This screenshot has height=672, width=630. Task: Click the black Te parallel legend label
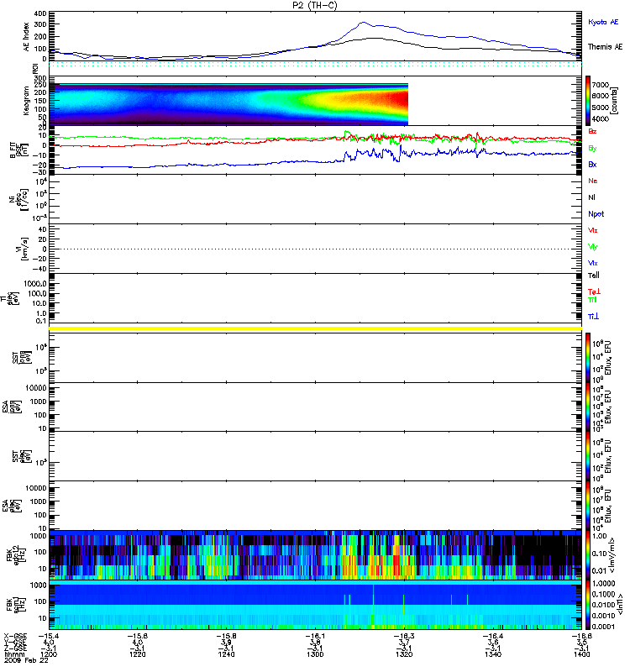[593, 276]
